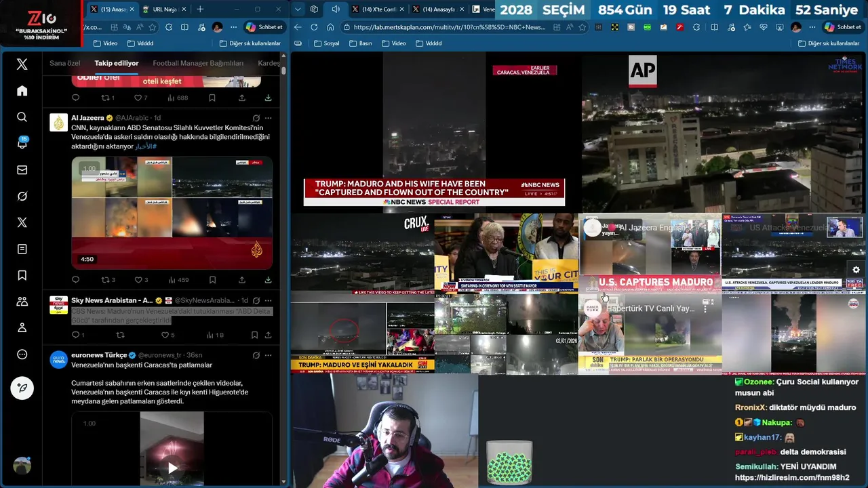
Task: Go to home page in right browser
Action: (x=330, y=27)
